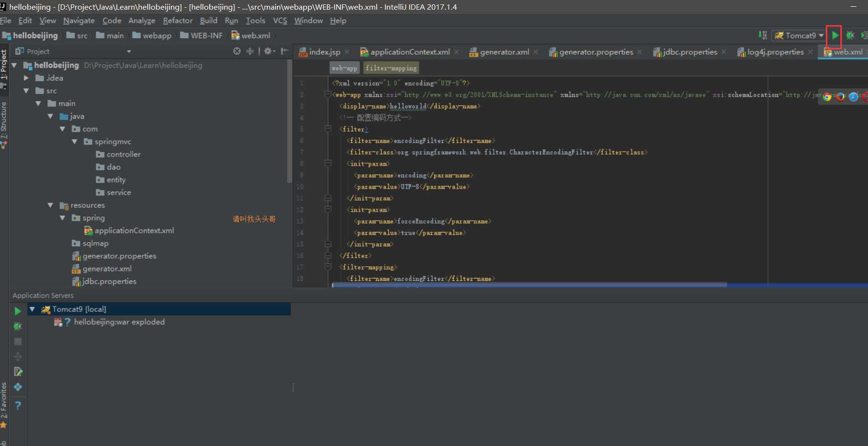Open the Tomcat9 run configuration dropdown
The height and width of the screenshot is (446, 868).
821,35
